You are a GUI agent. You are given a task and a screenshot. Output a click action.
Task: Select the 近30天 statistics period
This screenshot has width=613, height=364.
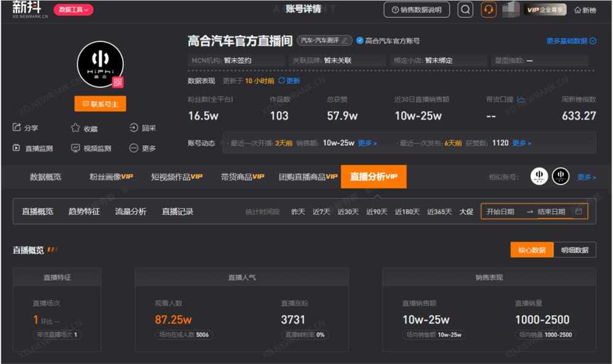pos(347,211)
